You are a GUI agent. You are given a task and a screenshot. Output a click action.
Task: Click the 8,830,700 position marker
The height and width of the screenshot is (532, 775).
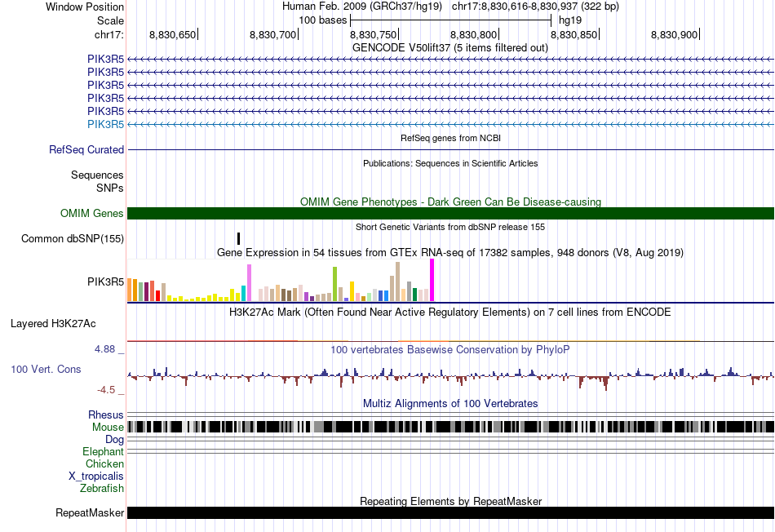pos(272,34)
